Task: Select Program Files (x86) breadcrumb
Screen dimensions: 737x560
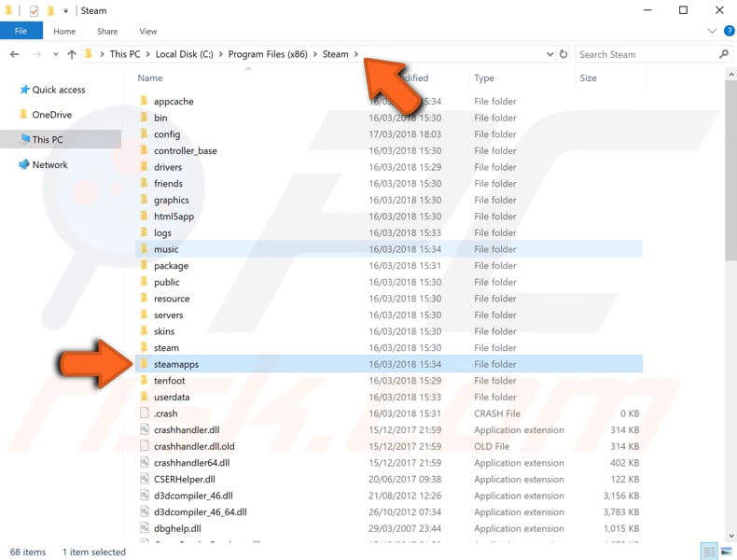Action: pos(268,54)
